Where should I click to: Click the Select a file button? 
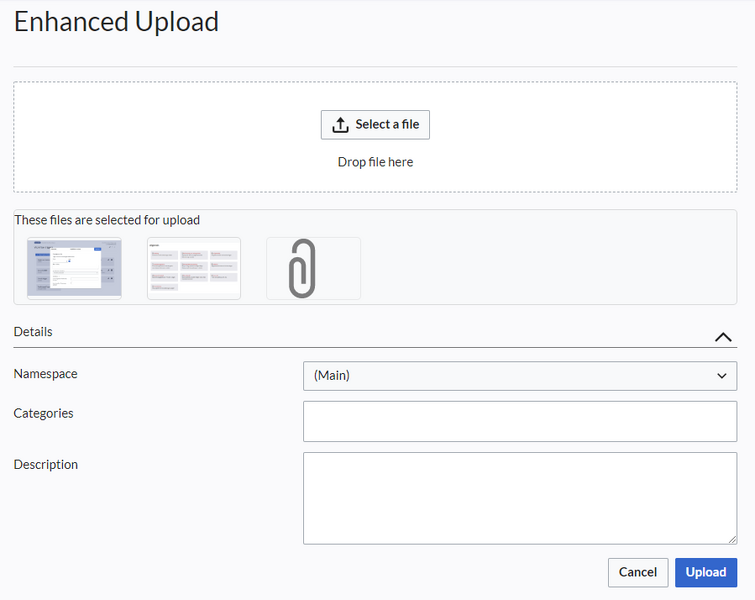tap(375, 125)
